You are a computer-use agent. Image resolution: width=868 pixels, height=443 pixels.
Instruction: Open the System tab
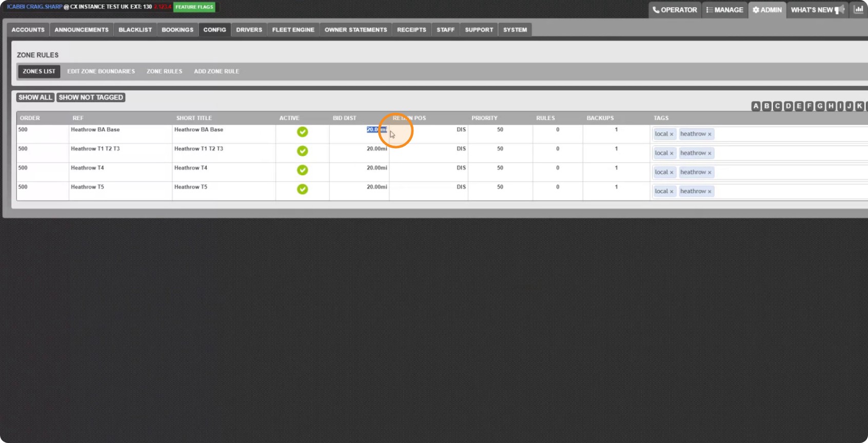(x=515, y=30)
